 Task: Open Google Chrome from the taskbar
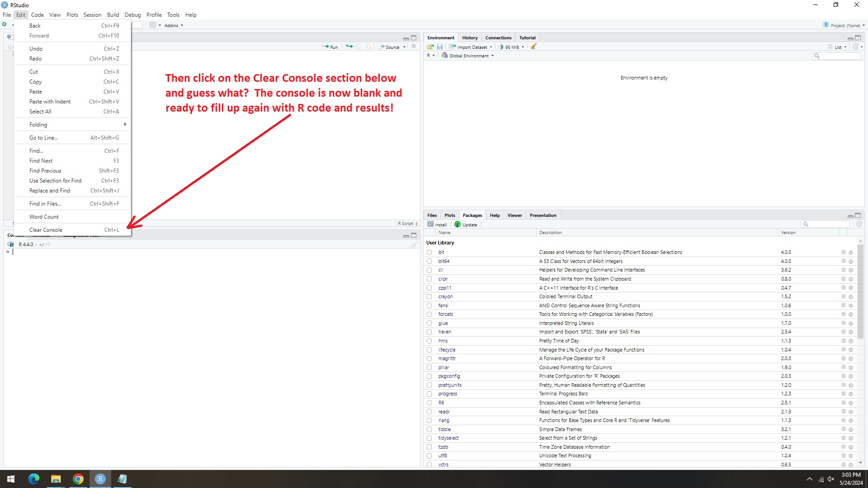coord(78,479)
